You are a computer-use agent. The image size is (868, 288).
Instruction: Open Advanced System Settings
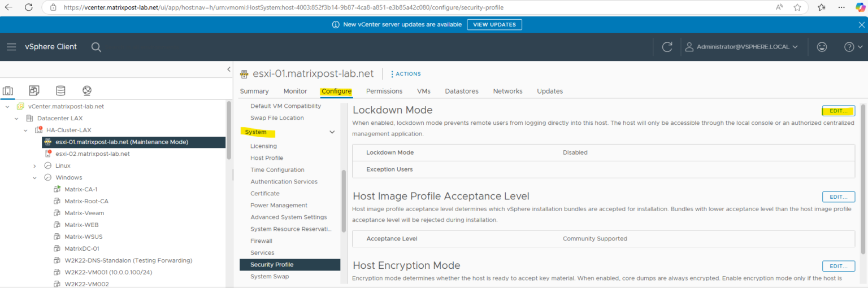pyautogui.click(x=289, y=217)
